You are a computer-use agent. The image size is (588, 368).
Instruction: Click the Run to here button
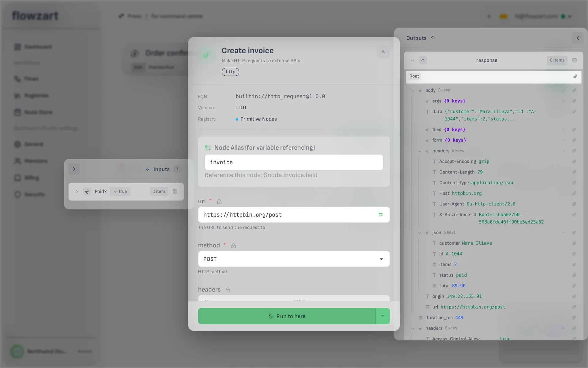coord(287,316)
